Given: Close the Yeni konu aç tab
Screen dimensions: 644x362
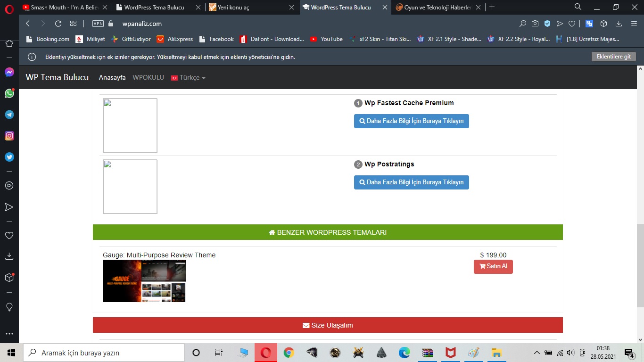Looking at the screenshot, I should 292,8.
